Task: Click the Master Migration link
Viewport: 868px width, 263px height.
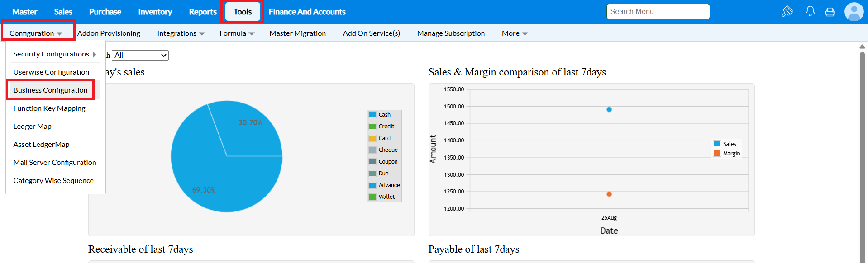Action: tap(297, 33)
